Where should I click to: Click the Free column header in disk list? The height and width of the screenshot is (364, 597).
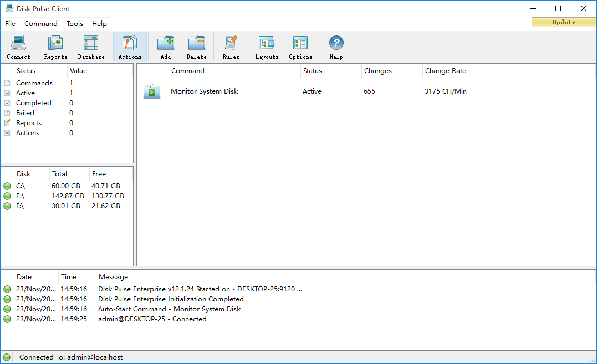[x=111, y=174]
